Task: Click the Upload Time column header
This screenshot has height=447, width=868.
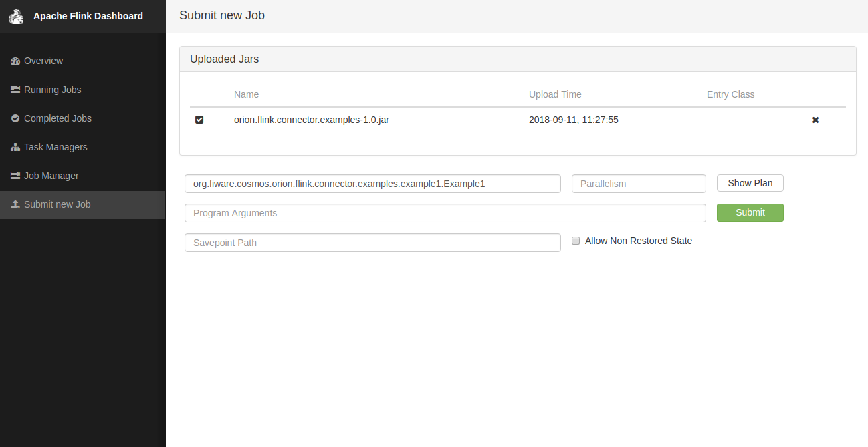Action: click(555, 94)
